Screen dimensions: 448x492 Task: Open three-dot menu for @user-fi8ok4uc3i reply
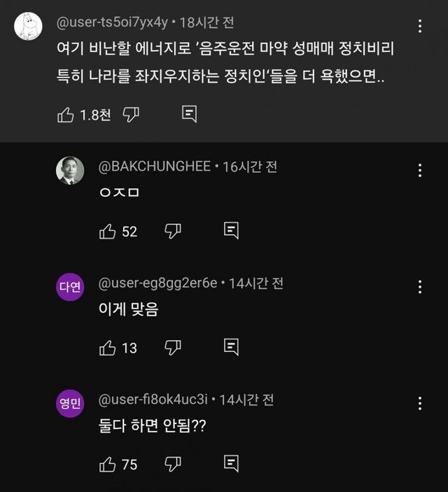click(420, 402)
